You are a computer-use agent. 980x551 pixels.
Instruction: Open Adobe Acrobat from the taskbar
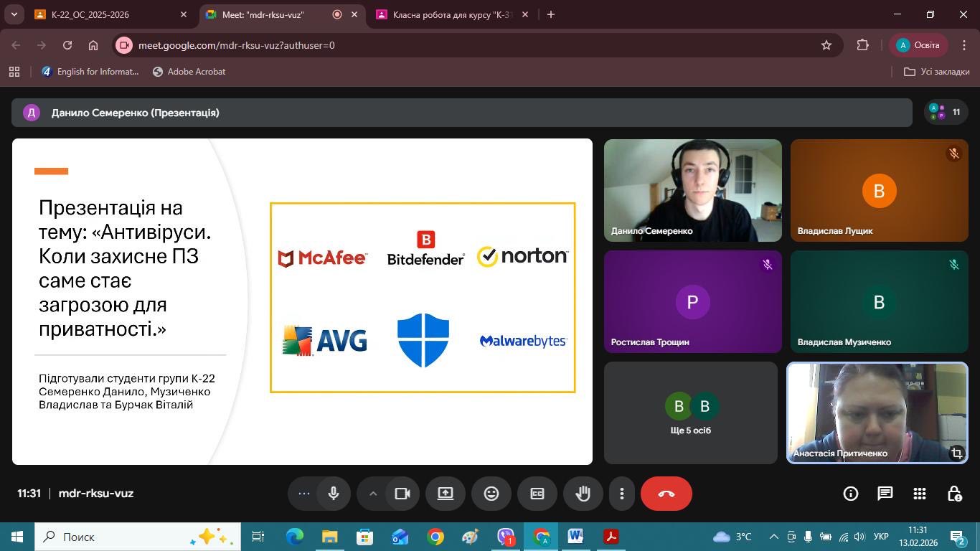611,537
